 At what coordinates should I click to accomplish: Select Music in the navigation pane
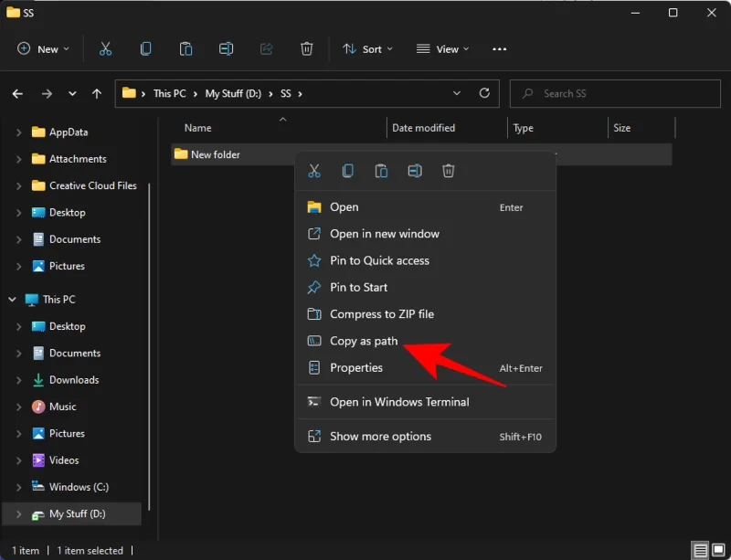pyautogui.click(x=62, y=407)
